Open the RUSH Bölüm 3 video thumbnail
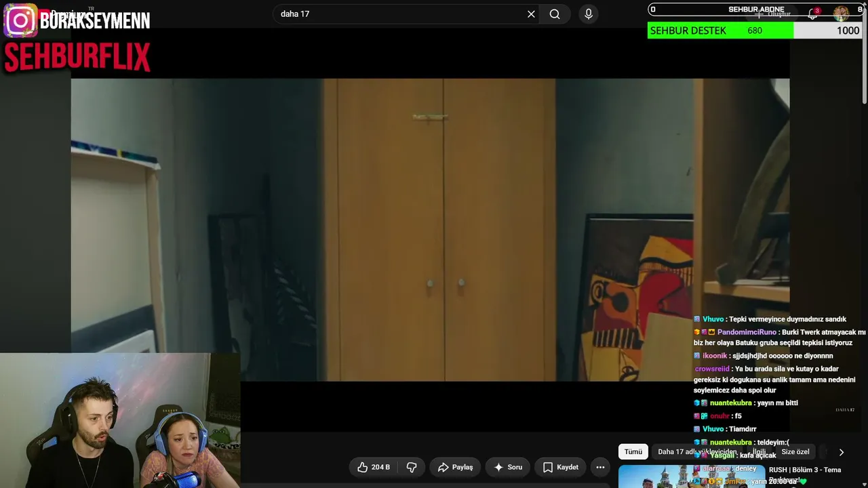The image size is (868, 488). 692,476
